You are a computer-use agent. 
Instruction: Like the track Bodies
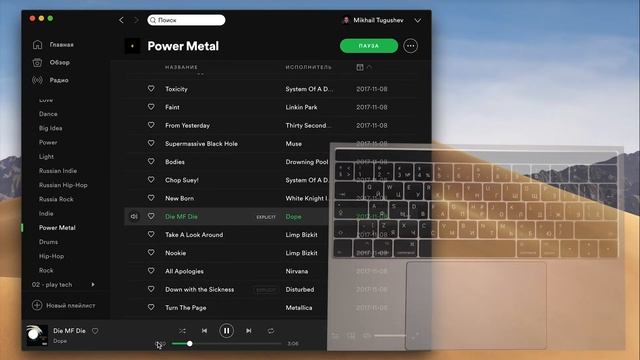[151, 162]
